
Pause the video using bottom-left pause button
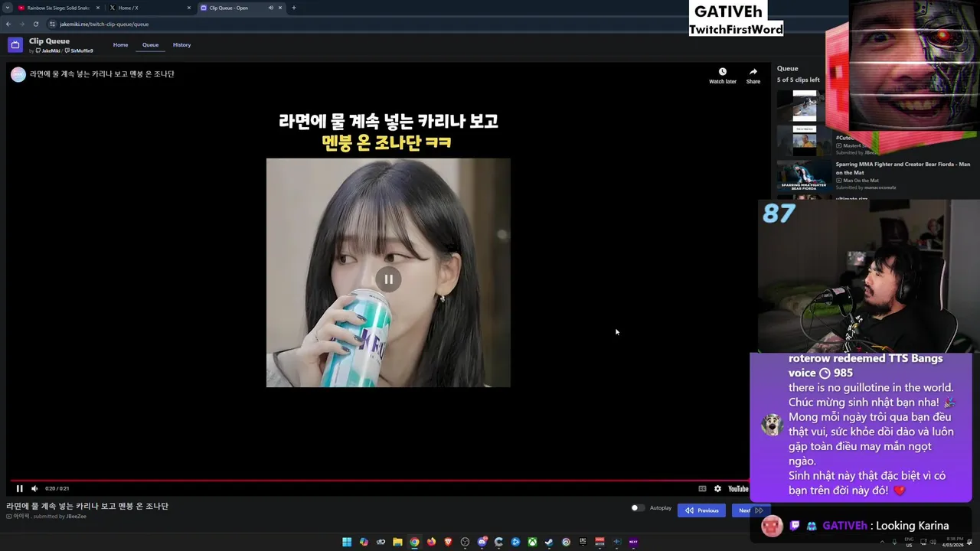19,488
